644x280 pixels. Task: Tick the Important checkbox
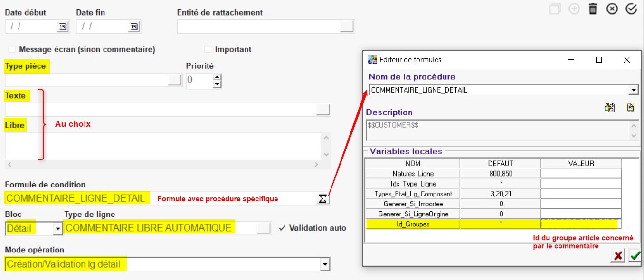click(208, 49)
